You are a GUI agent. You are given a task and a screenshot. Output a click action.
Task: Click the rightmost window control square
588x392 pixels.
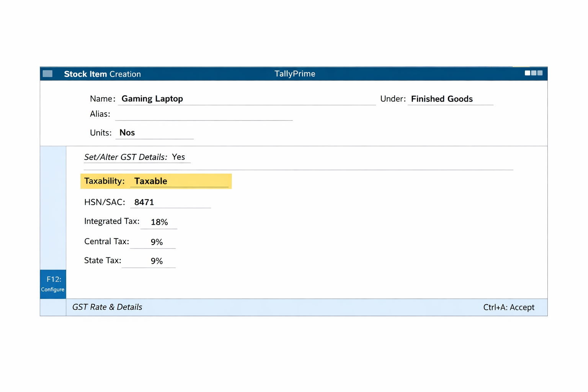click(540, 73)
